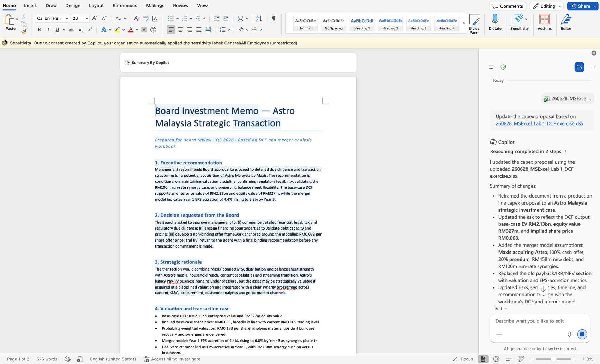Click the Comments button
Screen dimensions: 600x364
coord(508,6)
